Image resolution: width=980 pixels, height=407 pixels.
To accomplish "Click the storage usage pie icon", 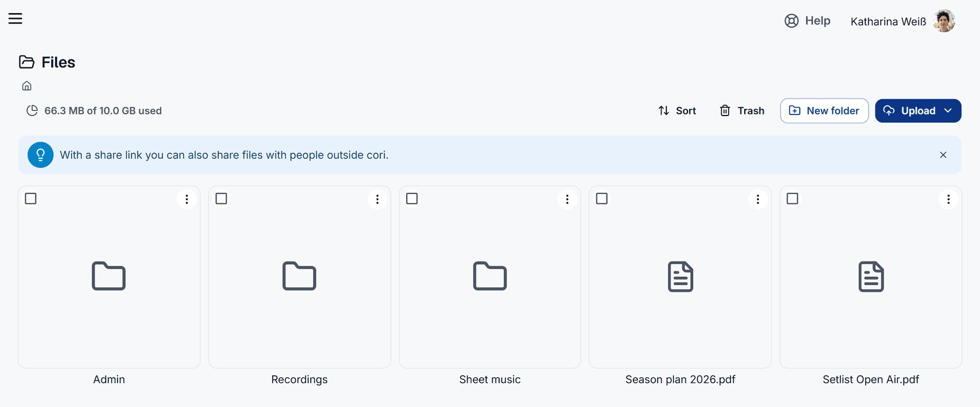I will click(x=32, y=111).
